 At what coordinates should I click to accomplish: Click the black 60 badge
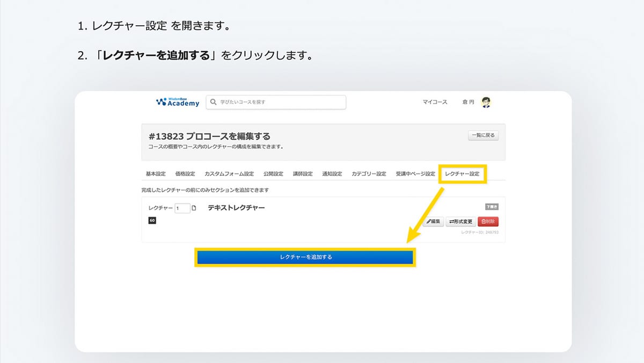[152, 220]
